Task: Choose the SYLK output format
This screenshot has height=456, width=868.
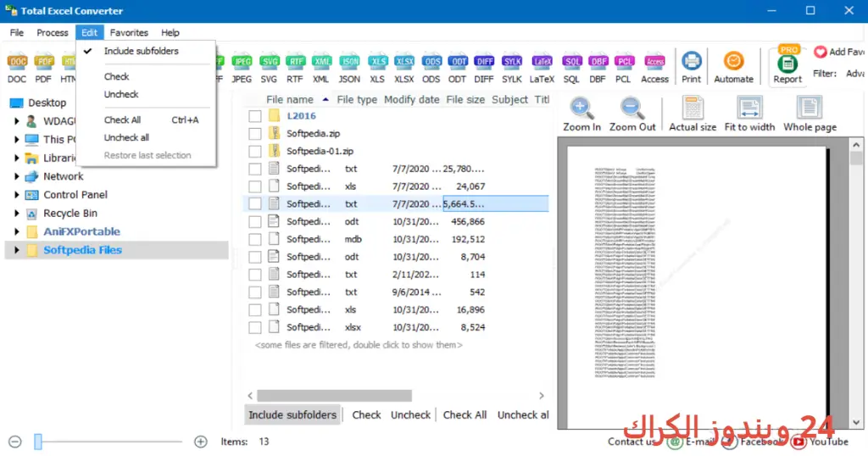Action: click(x=512, y=68)
